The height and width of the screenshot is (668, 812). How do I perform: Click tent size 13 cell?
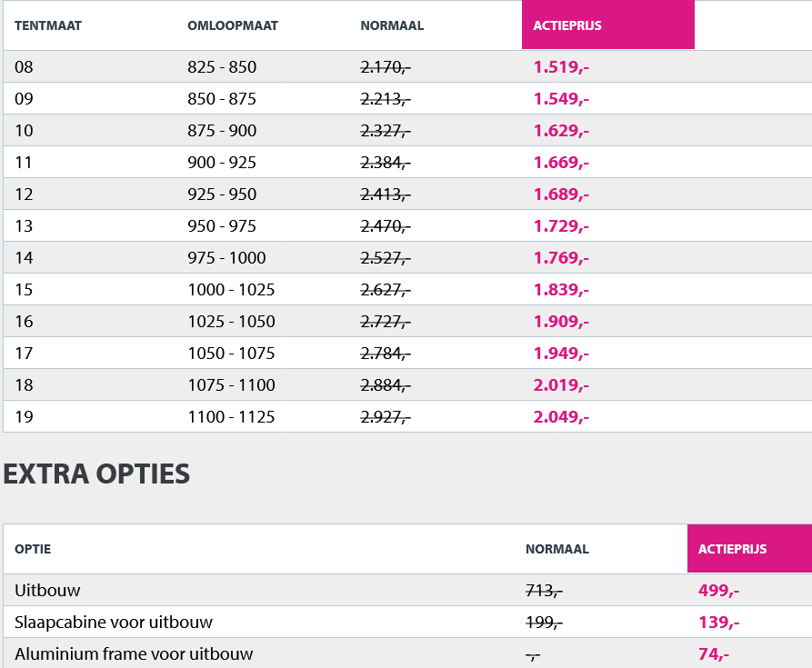[x=24, y=226]
